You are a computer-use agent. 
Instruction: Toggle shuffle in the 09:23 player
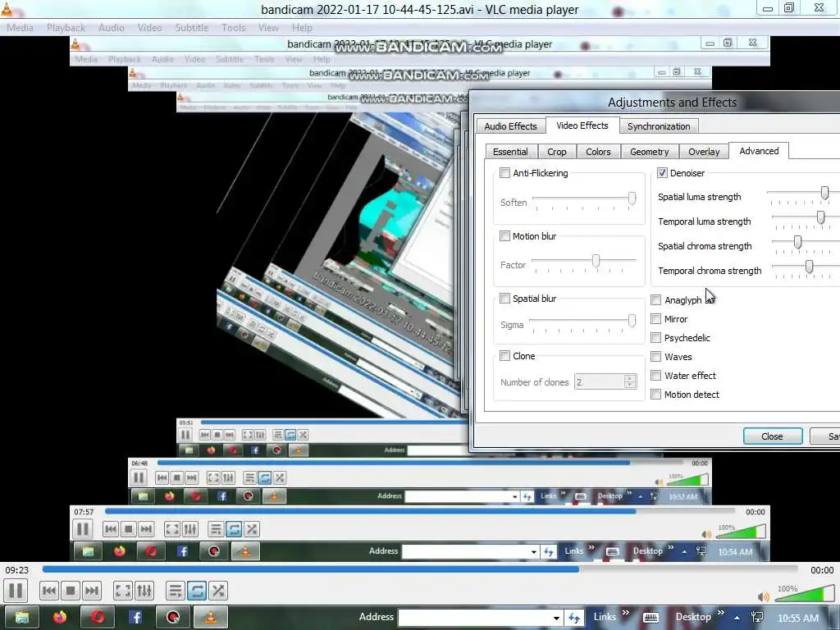(218, 591)
